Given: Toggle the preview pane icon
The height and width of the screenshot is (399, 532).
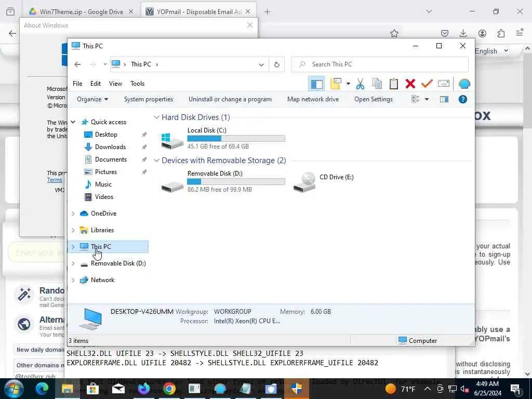Looking at the screenshot, I should tap(444, 99).
